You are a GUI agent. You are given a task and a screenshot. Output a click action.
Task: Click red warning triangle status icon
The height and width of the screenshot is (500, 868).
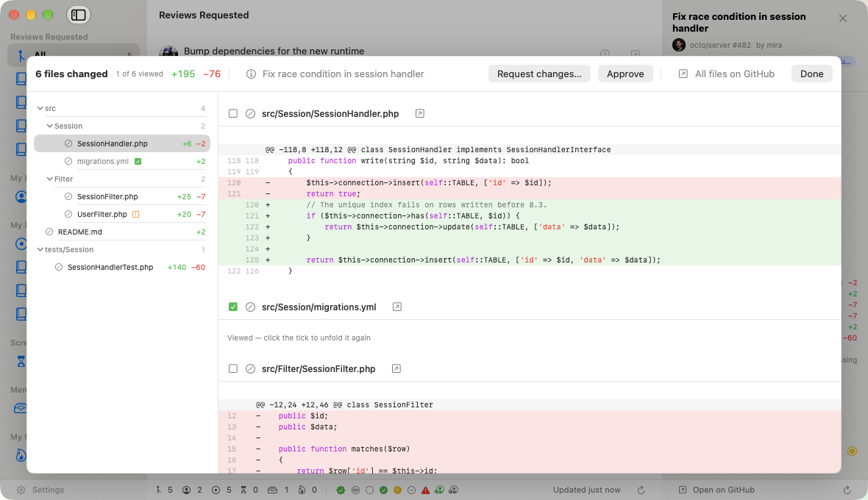[425, 490]
